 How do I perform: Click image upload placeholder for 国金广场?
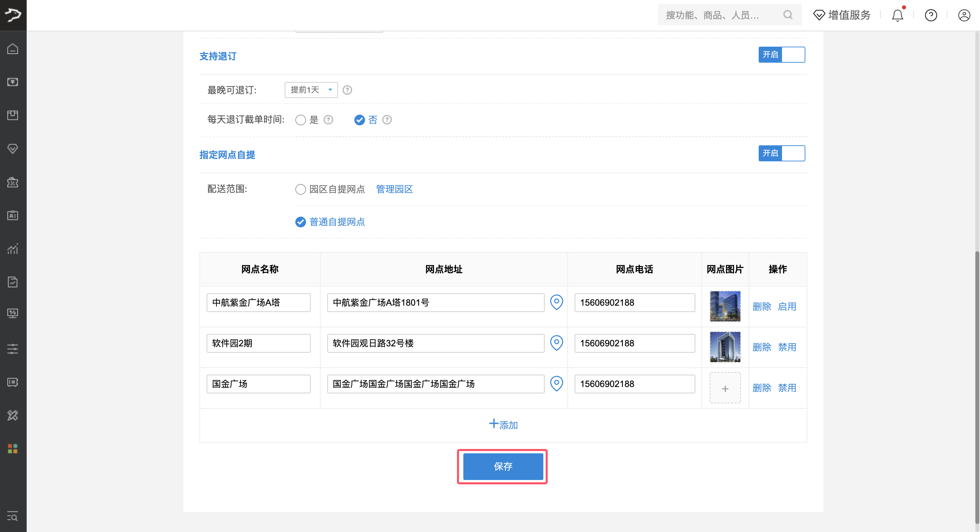(725, 388)
